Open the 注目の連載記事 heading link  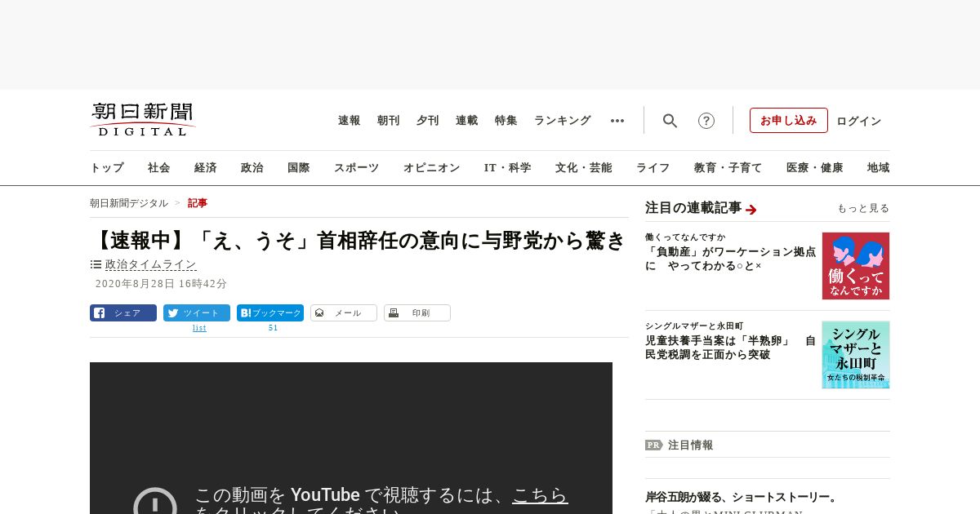pos(693,208)
